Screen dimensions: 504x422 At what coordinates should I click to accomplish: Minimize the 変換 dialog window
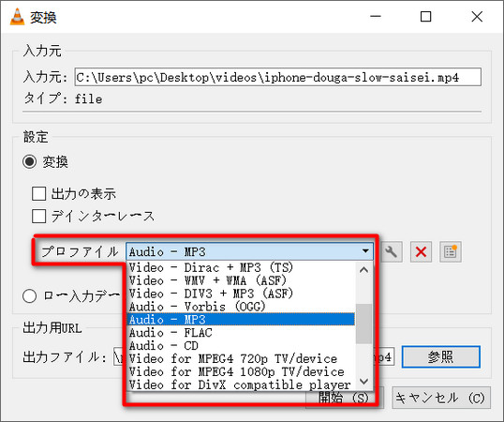[x=375, y=16]
